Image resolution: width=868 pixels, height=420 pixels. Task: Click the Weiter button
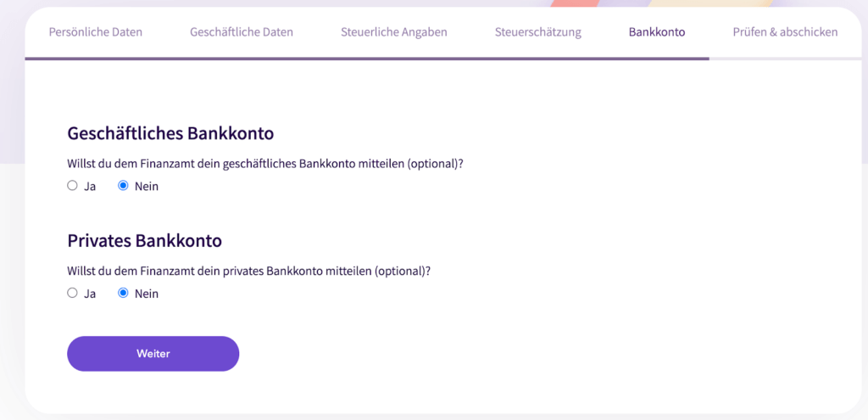coord(153,354)
